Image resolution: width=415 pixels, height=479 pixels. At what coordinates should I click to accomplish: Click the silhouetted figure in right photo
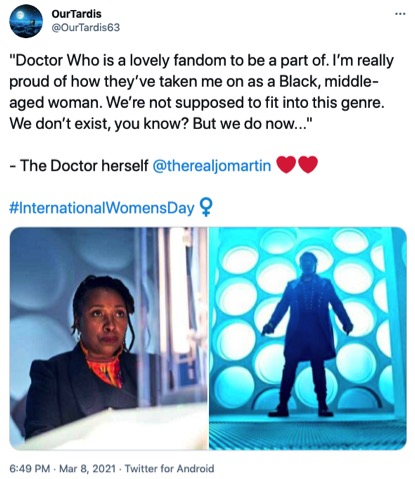pos(307,334)
